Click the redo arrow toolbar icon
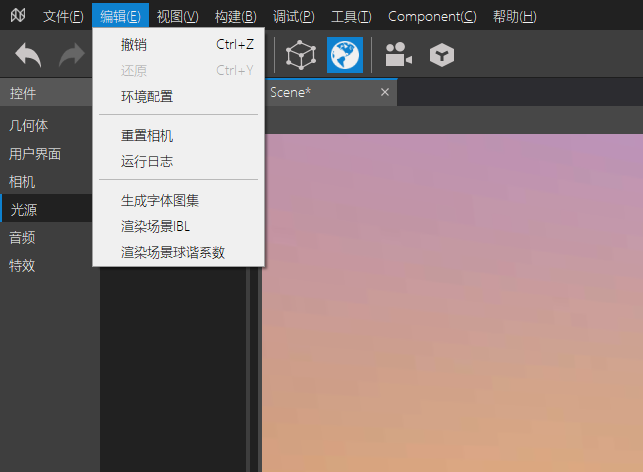Viewport: 643px width, 472px height. pyautogui.click(x=72, y=55)
